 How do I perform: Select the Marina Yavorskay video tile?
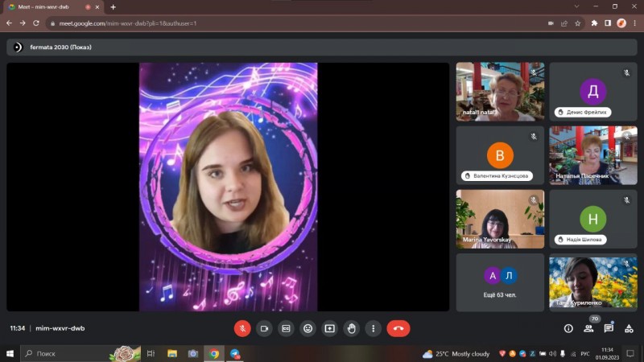coord(500,219)
